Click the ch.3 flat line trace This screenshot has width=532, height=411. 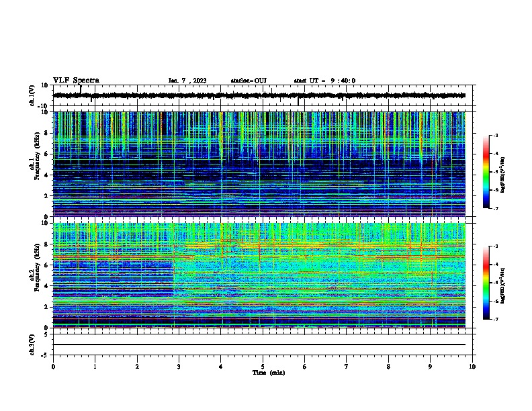259,345
